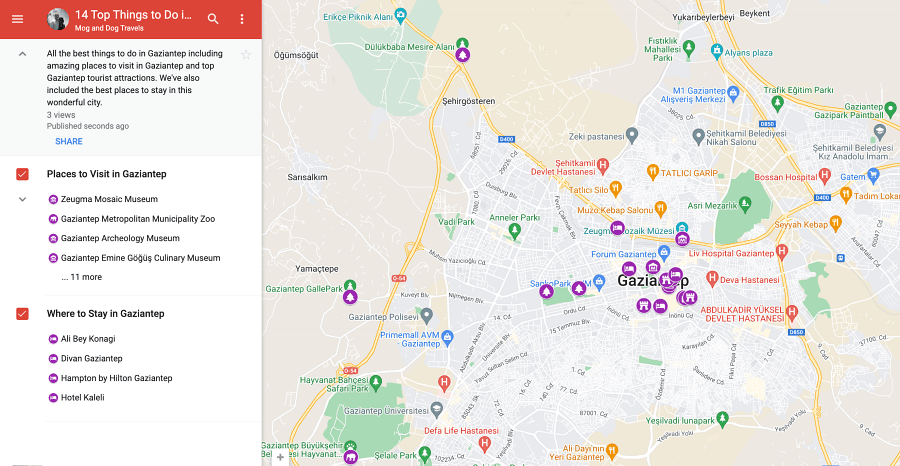900x466 pixels.
Task: Click Tatlıcı Silo restaurant icon
Action: point(616,188)
